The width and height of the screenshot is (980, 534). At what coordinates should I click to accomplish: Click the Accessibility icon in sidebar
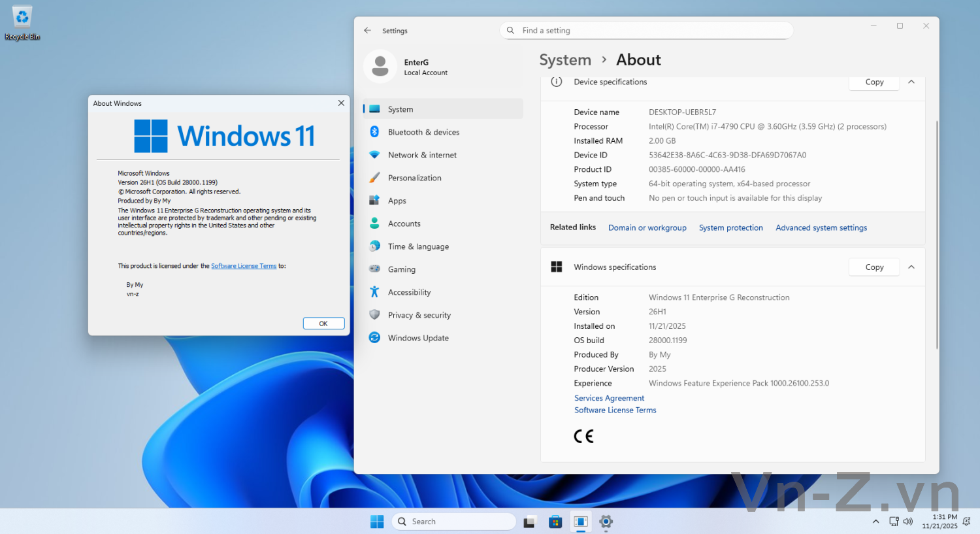(x=374, y=292)
